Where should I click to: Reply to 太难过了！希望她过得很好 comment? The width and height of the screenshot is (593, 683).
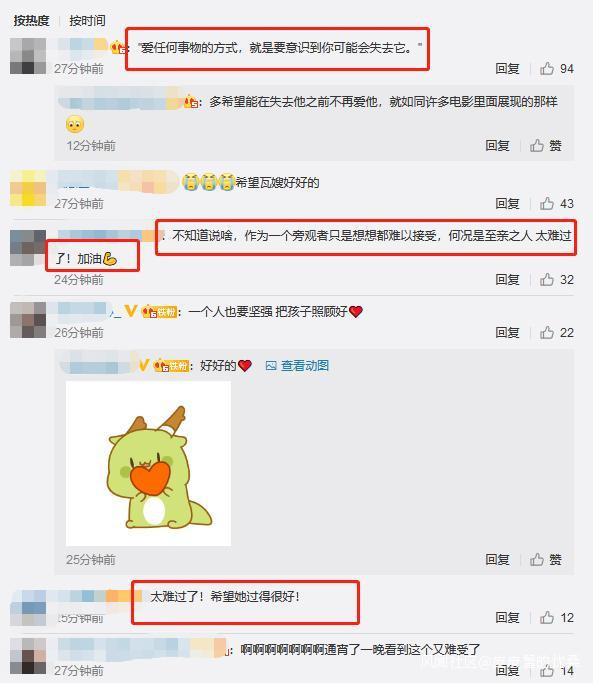pyautogui.click(x=507, y=617)
